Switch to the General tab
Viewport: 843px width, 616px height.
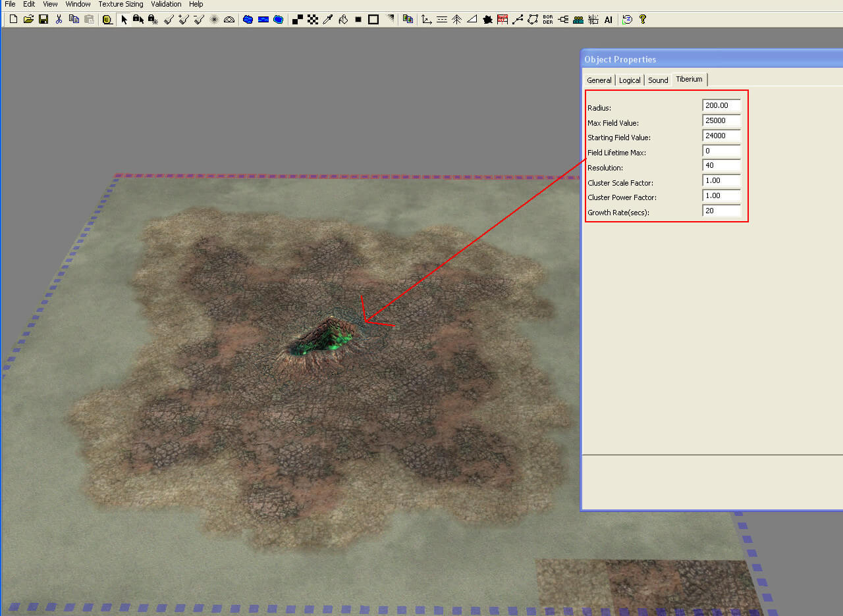pos(599,80)
